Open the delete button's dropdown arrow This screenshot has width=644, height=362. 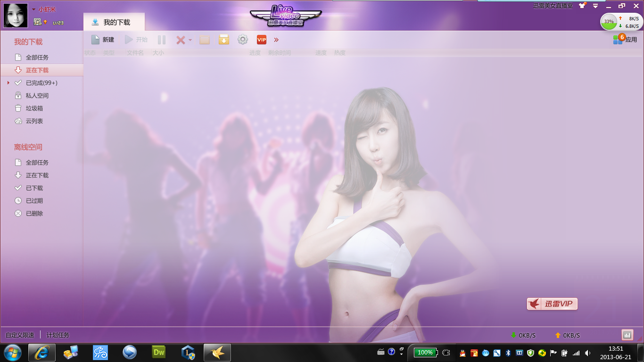(190, 41)
